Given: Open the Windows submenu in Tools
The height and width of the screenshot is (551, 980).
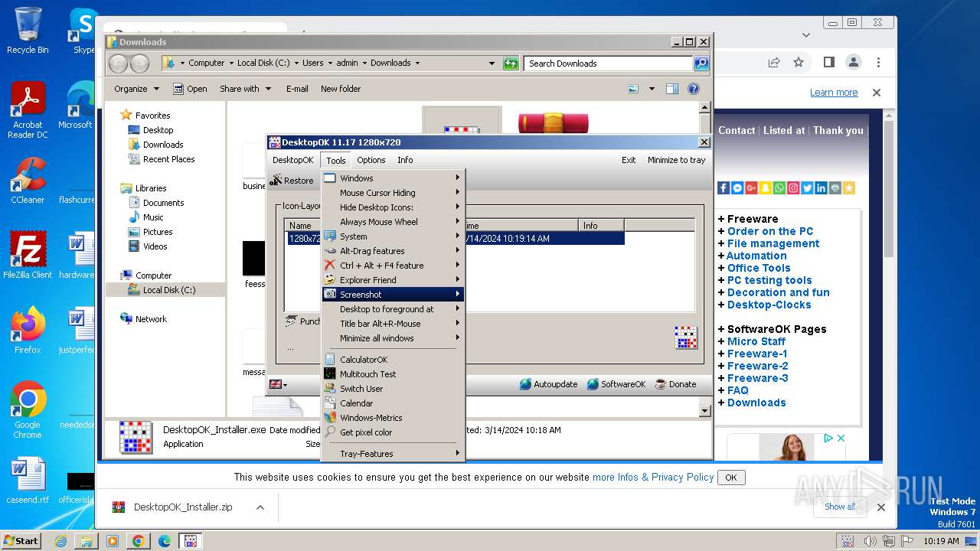Looking at the screenshot, I should 393,178.
